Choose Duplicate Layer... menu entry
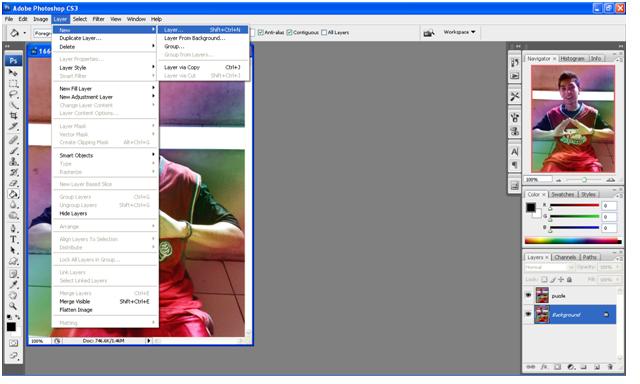This screenshot has width=640, height=384. [105, 38]
